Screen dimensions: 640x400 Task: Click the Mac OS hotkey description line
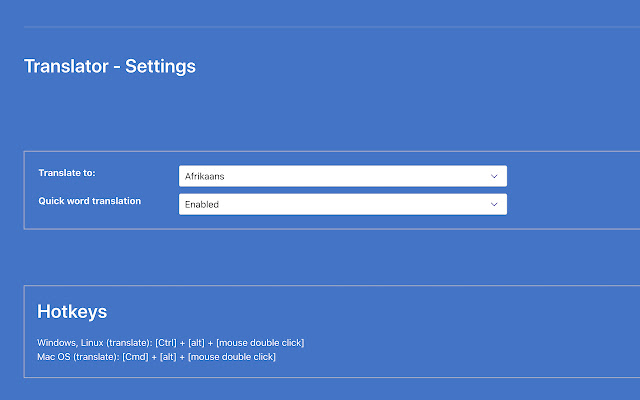click(156, 357)
